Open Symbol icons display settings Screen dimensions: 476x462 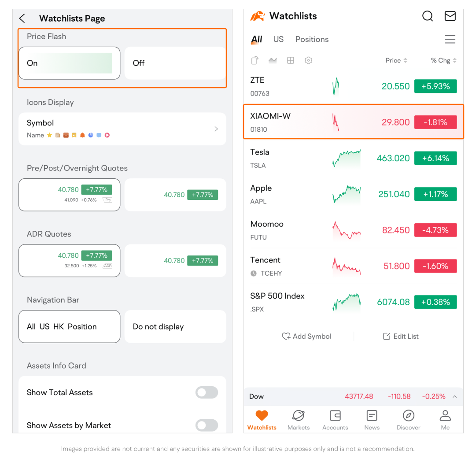click(x=122, y=129)
